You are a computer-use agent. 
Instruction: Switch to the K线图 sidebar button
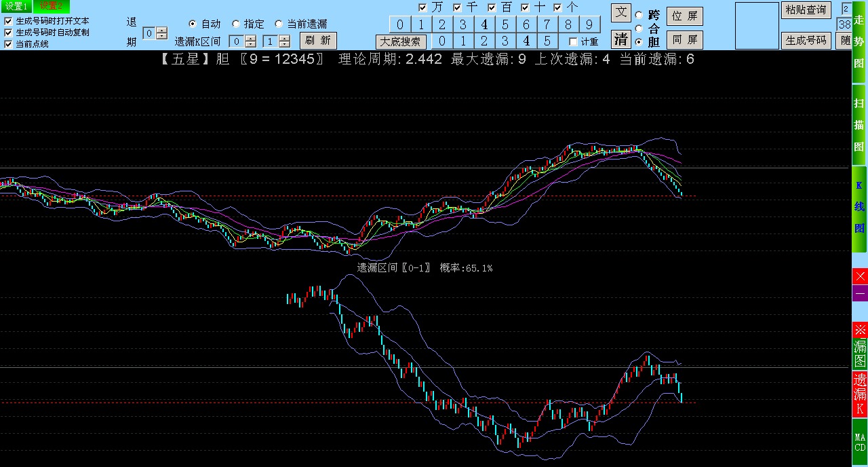(x=859, y=207)
